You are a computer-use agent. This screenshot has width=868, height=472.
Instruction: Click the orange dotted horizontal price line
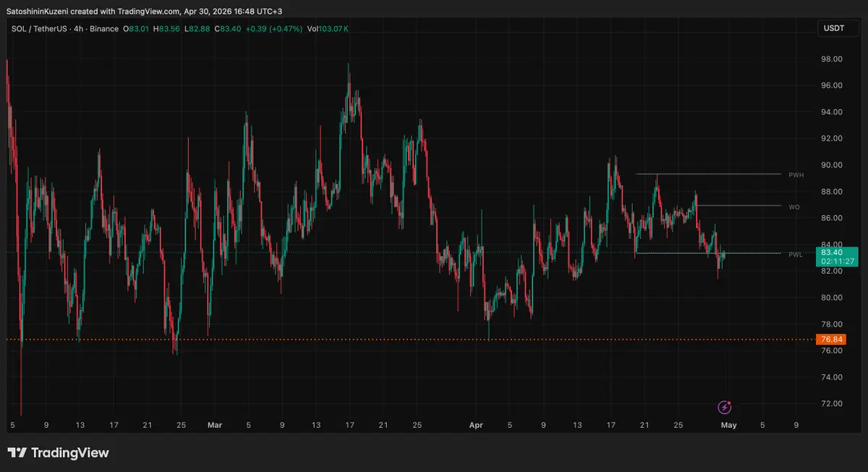362,339
